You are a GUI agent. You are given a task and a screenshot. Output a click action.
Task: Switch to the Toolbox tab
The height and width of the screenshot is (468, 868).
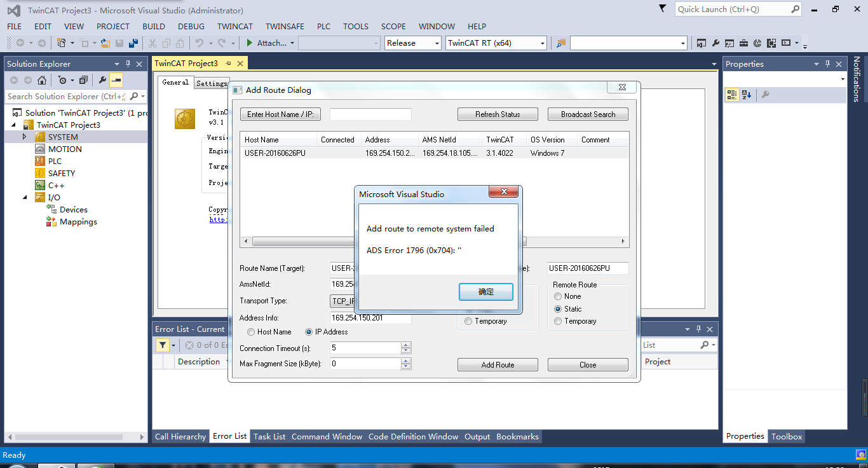point(787,437)
